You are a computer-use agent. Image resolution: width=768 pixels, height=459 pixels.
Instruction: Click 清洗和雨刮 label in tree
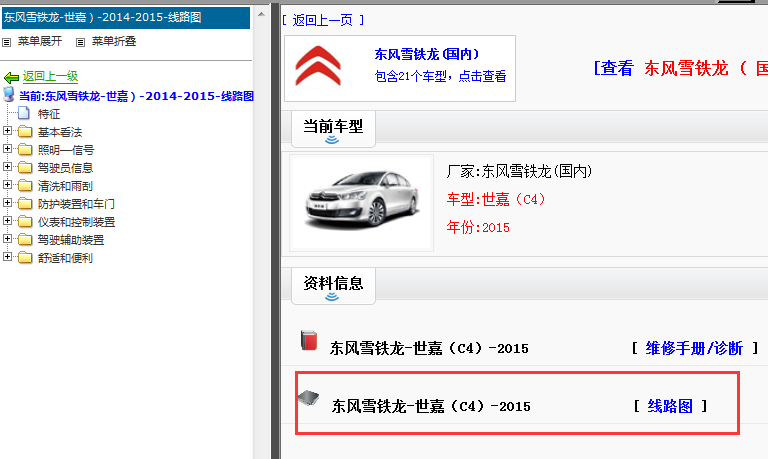point(66,186)
